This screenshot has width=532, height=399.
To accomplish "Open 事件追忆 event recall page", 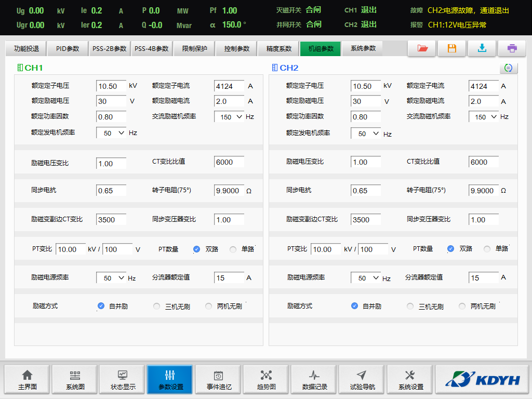I will [x=218, y=380].
